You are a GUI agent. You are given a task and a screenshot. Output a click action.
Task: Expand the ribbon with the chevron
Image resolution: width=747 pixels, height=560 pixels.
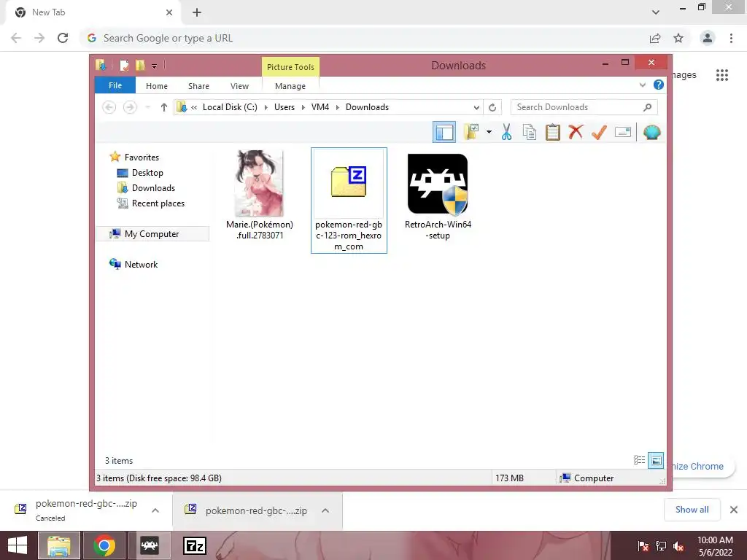tap(643, 85)
